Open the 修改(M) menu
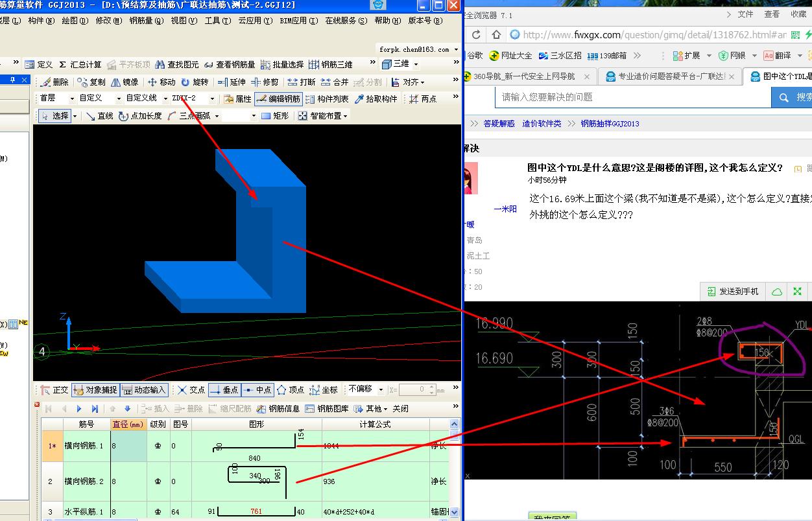This screenshot has height=521, width=812. (x=108, y=21)
